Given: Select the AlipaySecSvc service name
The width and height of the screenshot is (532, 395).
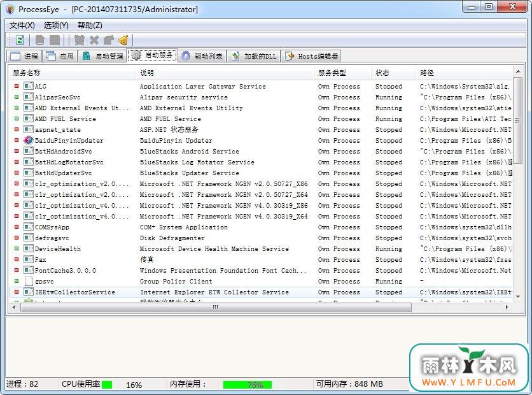Looking at the screenshot, I should point(58,97).
